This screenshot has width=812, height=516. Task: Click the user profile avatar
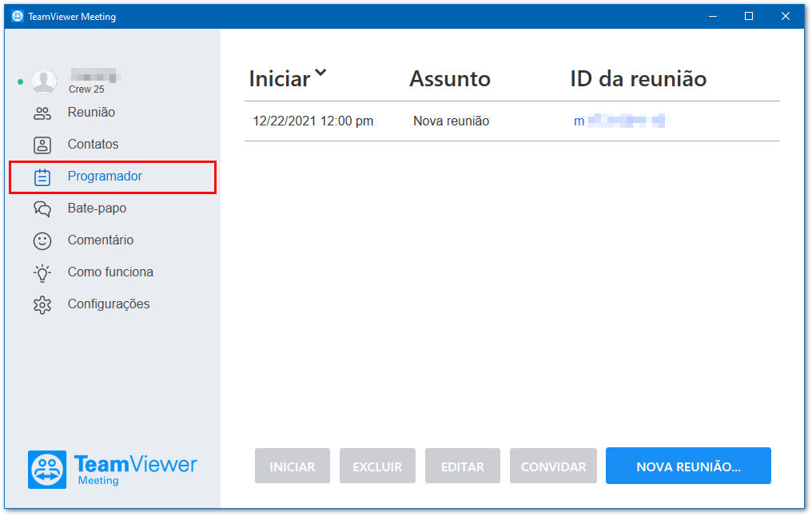tap(44, 81)
